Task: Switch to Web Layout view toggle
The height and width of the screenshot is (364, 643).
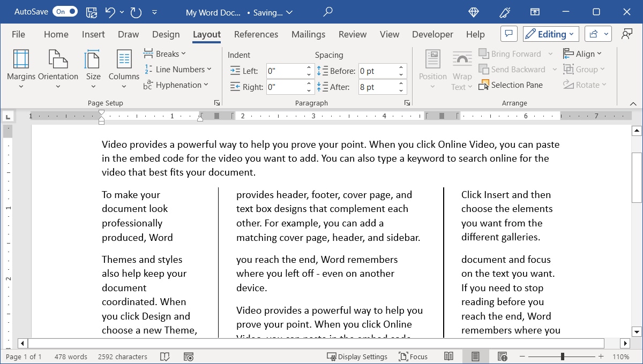Action: click(x=502, y=356)
